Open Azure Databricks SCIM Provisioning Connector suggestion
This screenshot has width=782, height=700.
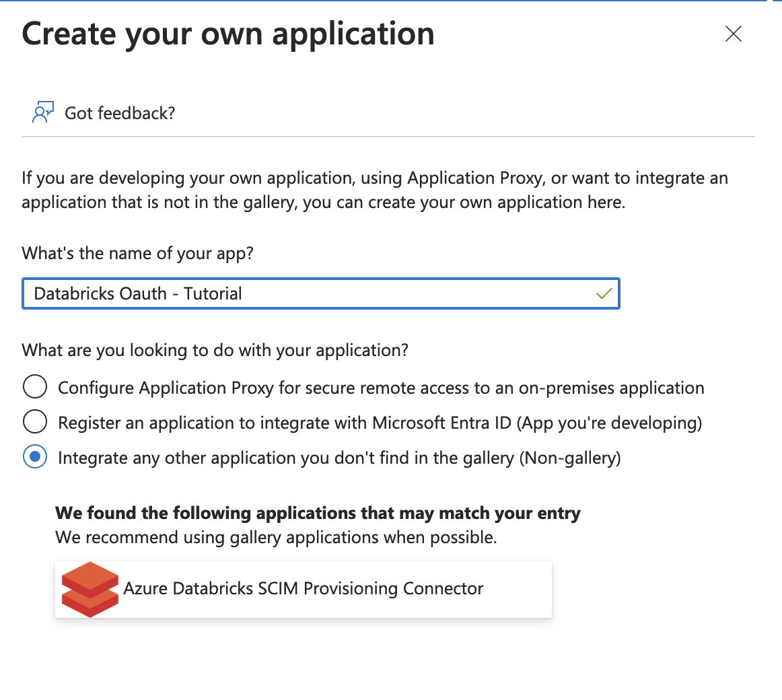[303, 589]
